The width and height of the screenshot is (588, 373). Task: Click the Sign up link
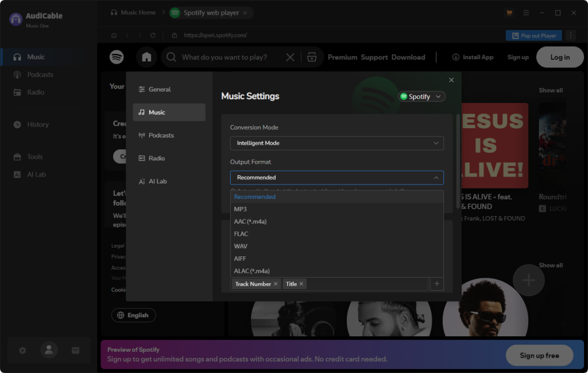pos(518,57)
